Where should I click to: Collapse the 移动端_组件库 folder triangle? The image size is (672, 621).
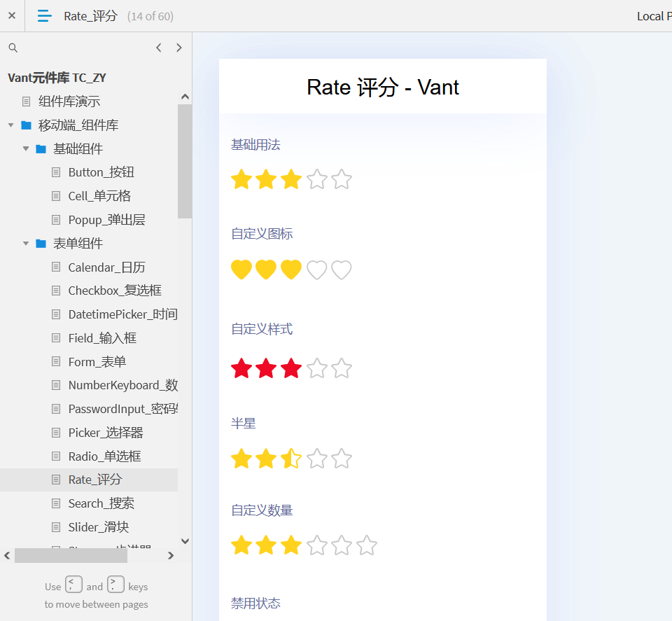point(11,125)
